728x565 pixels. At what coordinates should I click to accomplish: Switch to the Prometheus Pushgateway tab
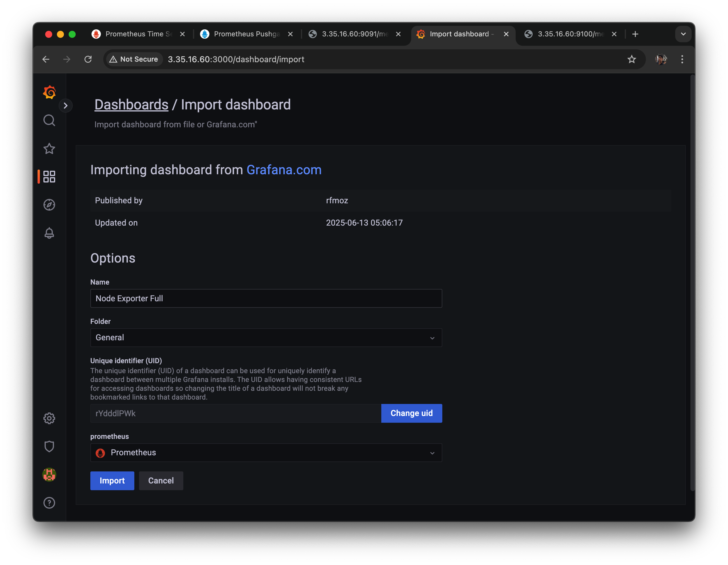pos(246,34)
